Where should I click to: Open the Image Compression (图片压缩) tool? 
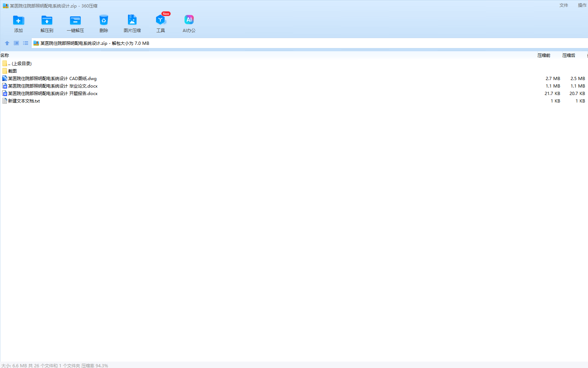[x=132, y=20]
